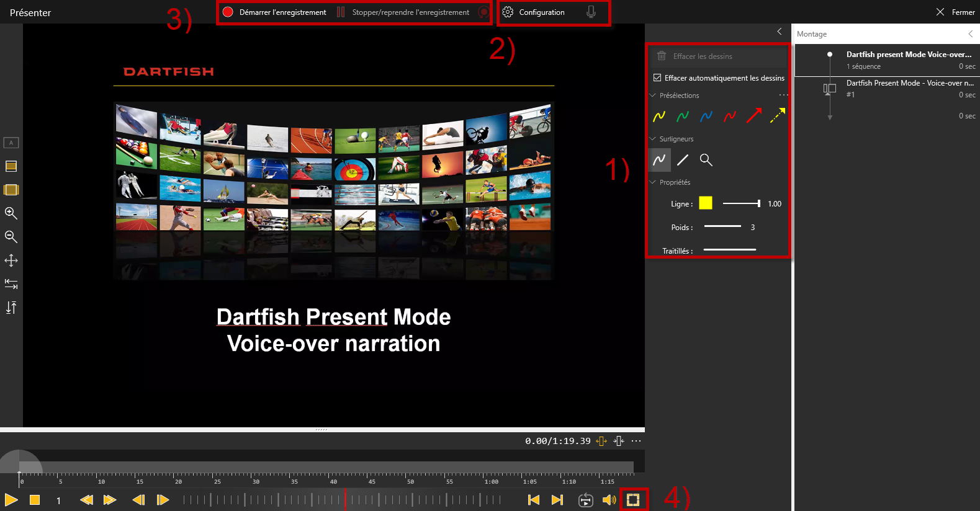Click the fast rewind double arrow
The width and height of the screenshot is (980, 511).
[86, 500]
